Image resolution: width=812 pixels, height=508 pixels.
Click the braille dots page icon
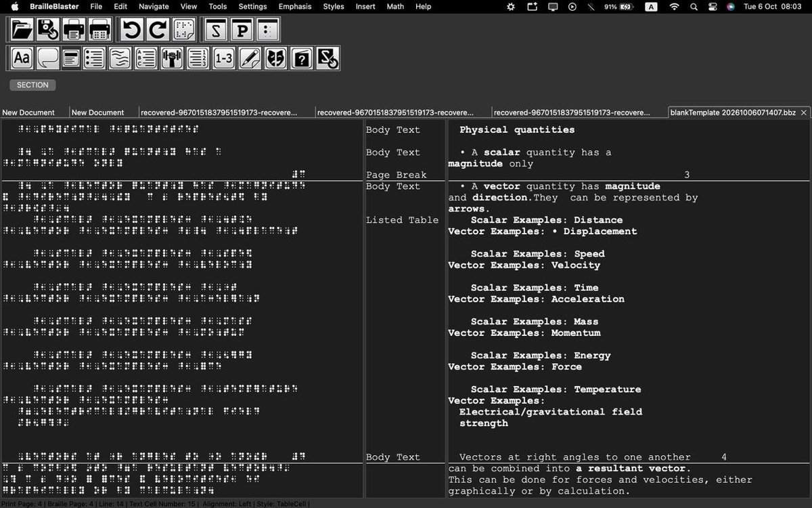(x=183, y=30)
